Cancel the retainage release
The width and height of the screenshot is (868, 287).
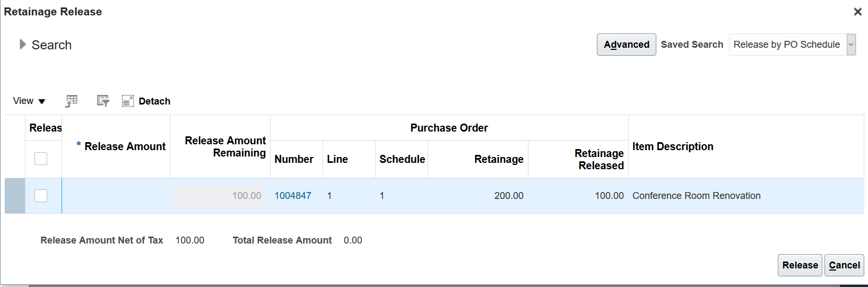[844, 265]
